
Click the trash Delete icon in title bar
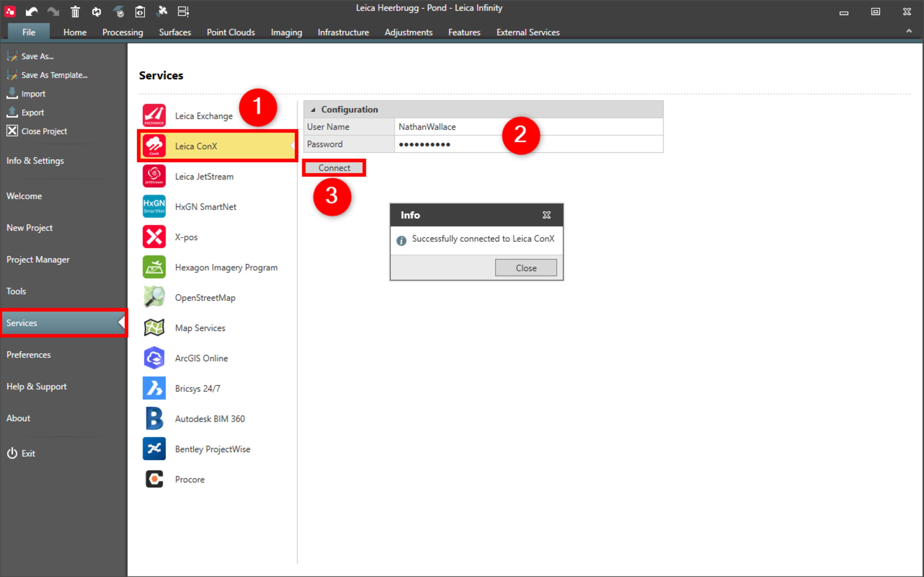pyautogui.click(x=75, y=12)
